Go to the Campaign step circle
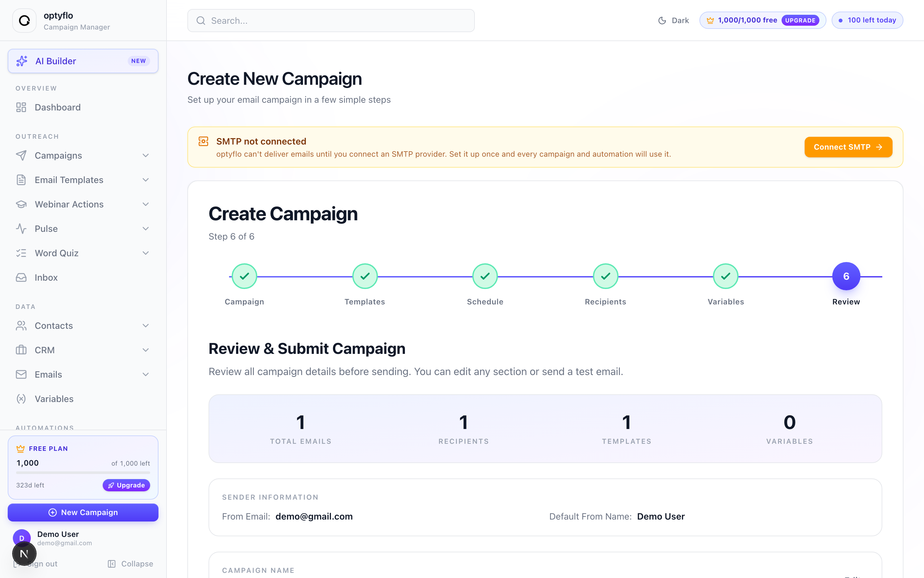The height and width of the screenshot is (578, 924). pos(244,276)
